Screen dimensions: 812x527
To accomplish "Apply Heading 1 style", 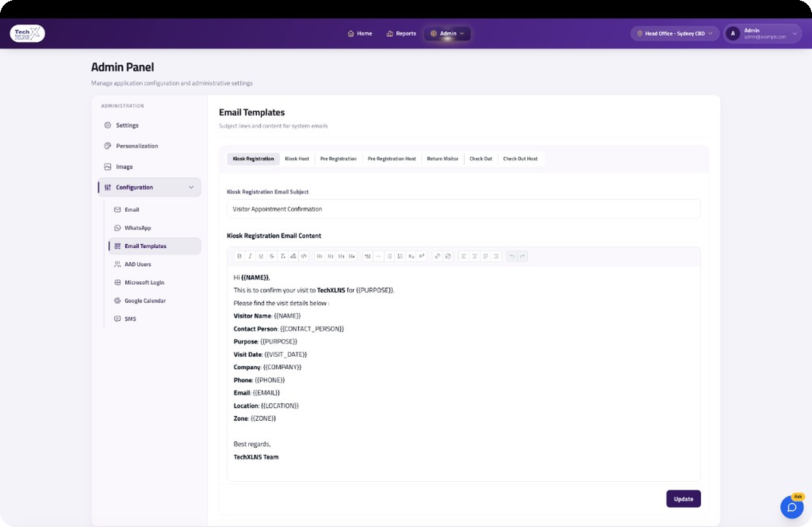I will click(x=319, y=256).
